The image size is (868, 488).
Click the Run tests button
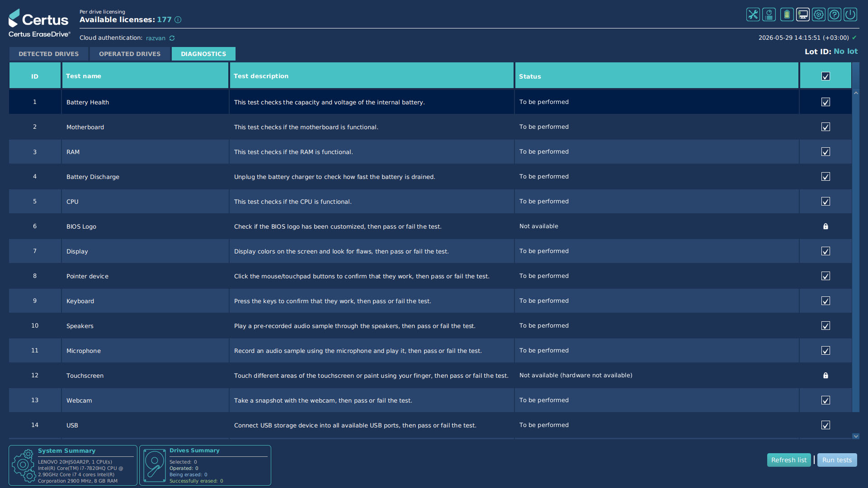(837, 460)
